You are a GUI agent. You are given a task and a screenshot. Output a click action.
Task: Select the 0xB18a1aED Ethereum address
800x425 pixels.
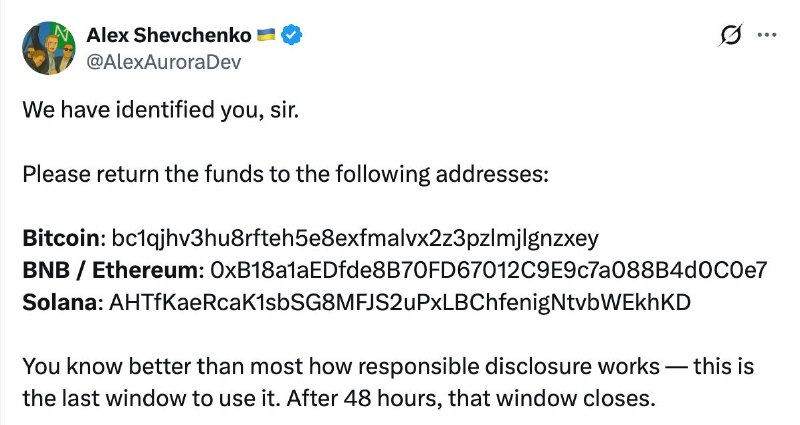(x=488, y=269)
